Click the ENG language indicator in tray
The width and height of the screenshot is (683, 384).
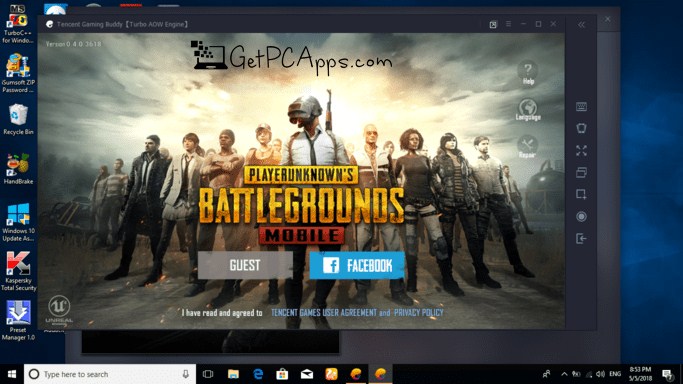[615, 374]
